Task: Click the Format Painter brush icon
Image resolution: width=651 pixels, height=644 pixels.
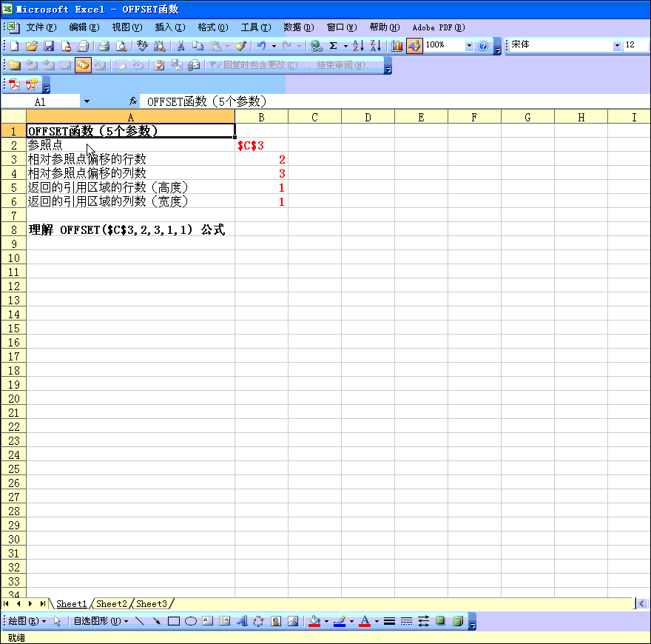Action: pyautogui.click(x=241, y=46)
